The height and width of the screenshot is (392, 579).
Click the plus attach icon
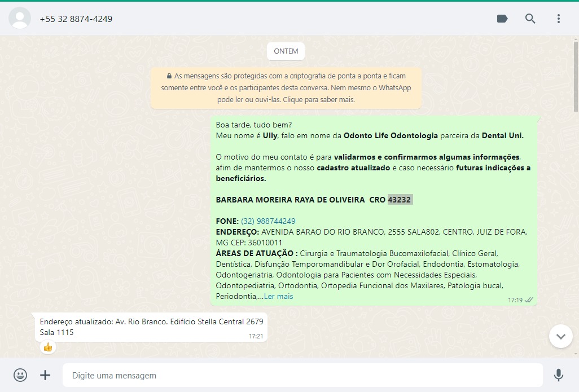tap(45, 375)
